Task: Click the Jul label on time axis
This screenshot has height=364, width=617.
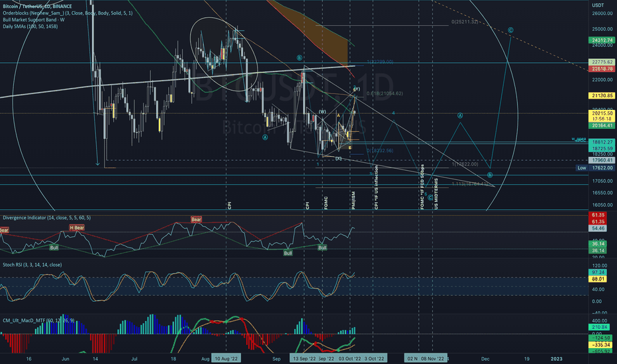Action: (x=134, y=359)
